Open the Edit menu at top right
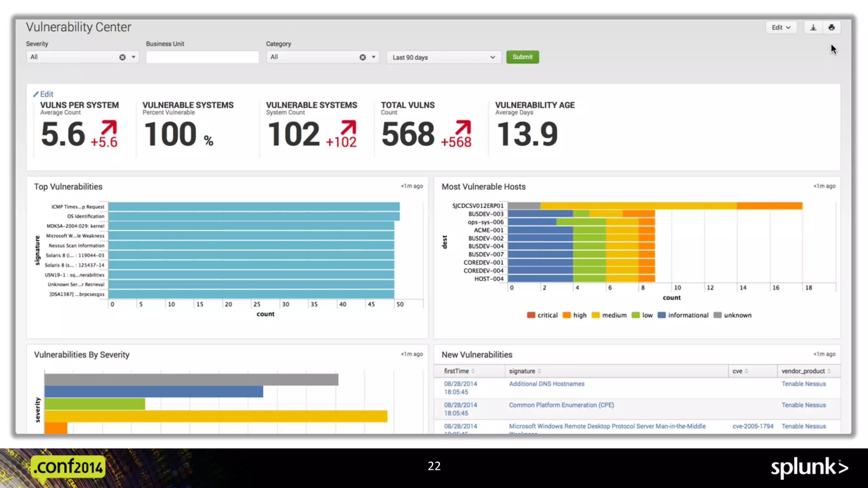The width and height of the screenshot is (868, 488). click(781, 28)
